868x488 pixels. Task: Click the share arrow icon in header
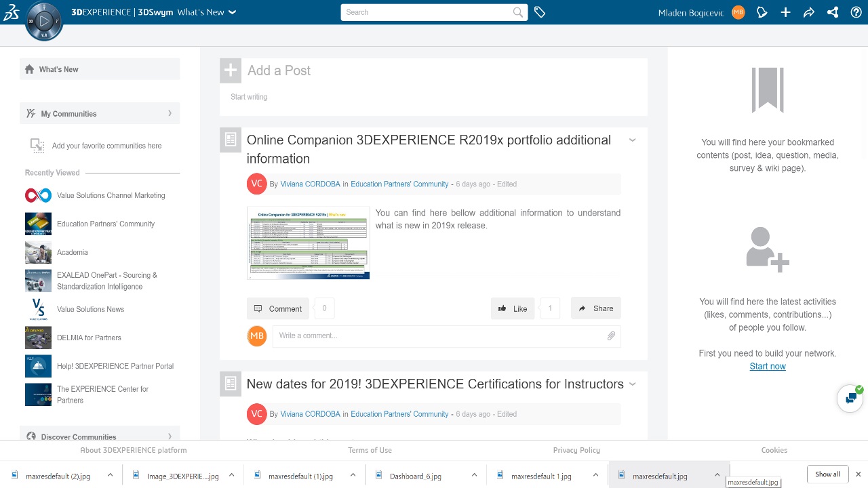808,12
